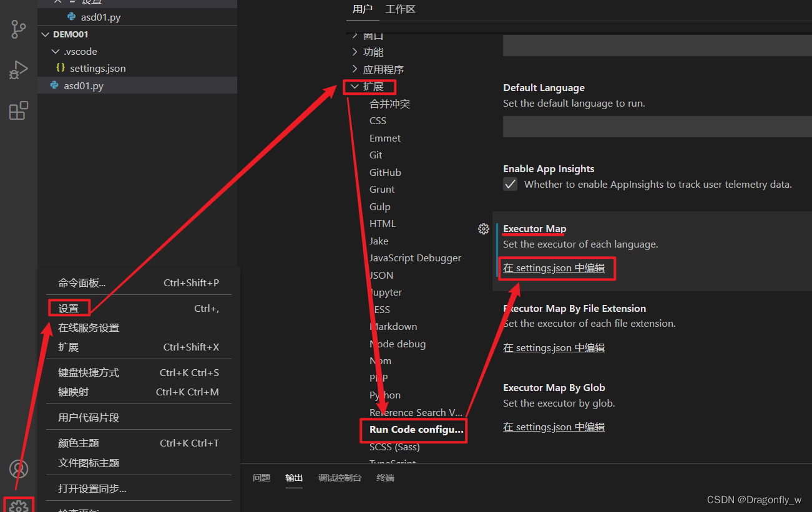Choose 命令面板... from the menu
Viewport: 812px width, 512px height.
click(x=139, y=283)
